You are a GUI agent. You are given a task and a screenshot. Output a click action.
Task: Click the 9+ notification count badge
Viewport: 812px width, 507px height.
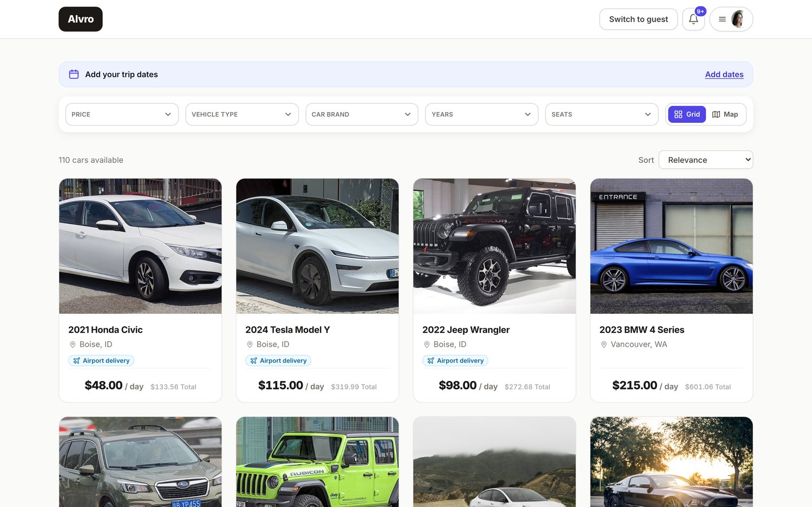[x=700, y=11]
